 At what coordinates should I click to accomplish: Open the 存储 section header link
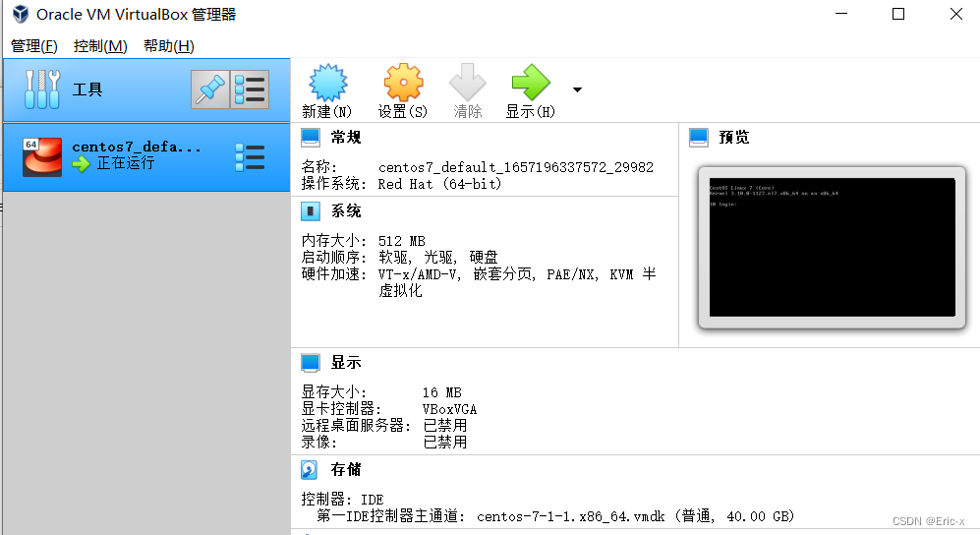(346, 470)
